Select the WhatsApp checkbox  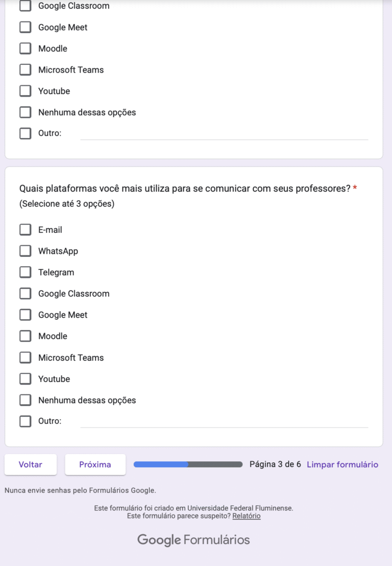tap(26, 251)
